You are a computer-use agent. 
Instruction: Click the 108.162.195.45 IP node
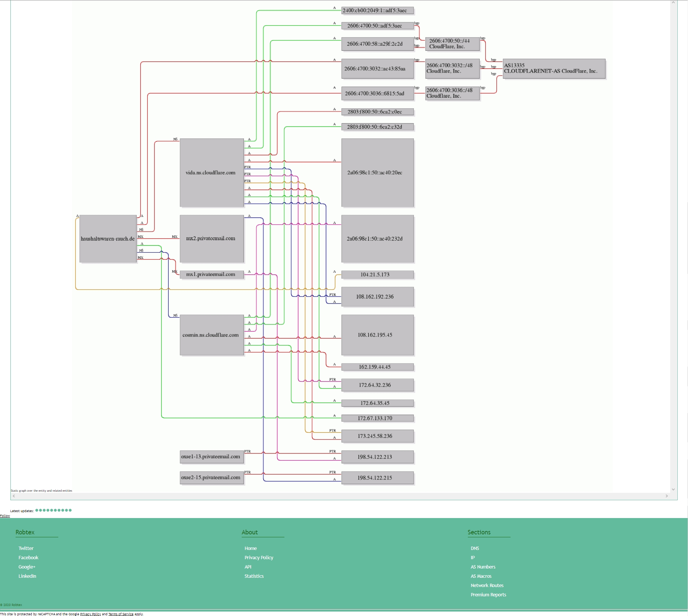click(x=378, y=335)
